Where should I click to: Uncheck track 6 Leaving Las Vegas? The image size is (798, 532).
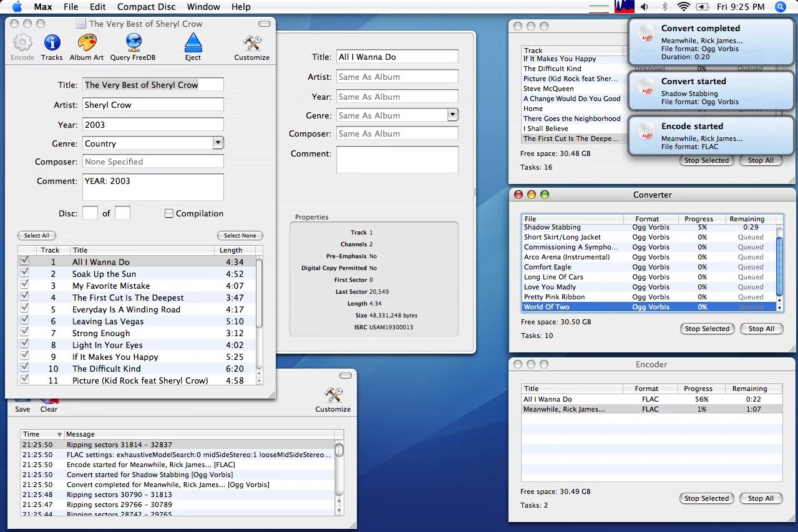(24, 320)
